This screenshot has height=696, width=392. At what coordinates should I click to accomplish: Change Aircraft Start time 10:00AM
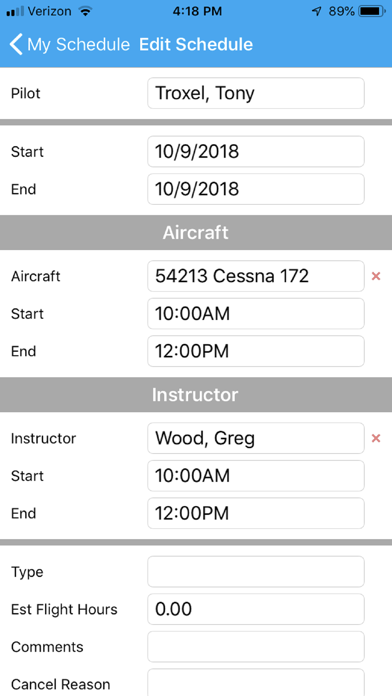256,314
